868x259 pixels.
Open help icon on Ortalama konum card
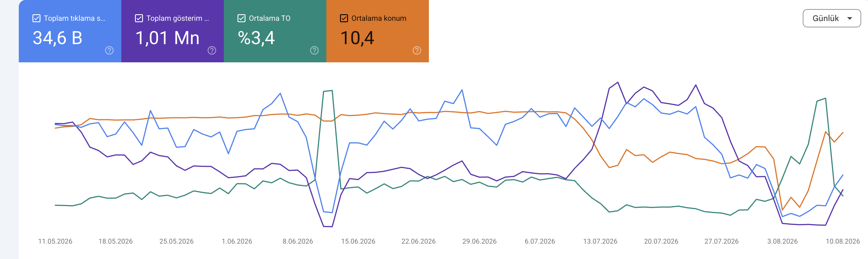[416, 51]
